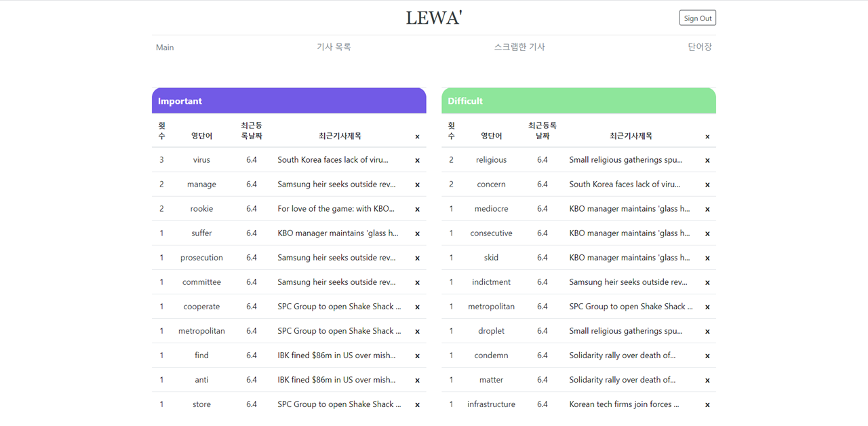Remove 'store' from the Important list

pos(417,404)
